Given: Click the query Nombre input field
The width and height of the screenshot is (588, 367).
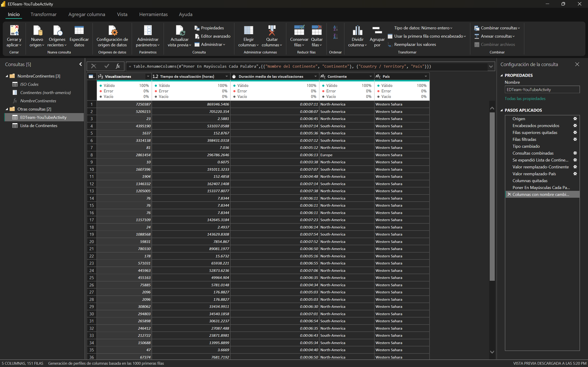Looking at the screenshot, I should click(x=542, y=89).
